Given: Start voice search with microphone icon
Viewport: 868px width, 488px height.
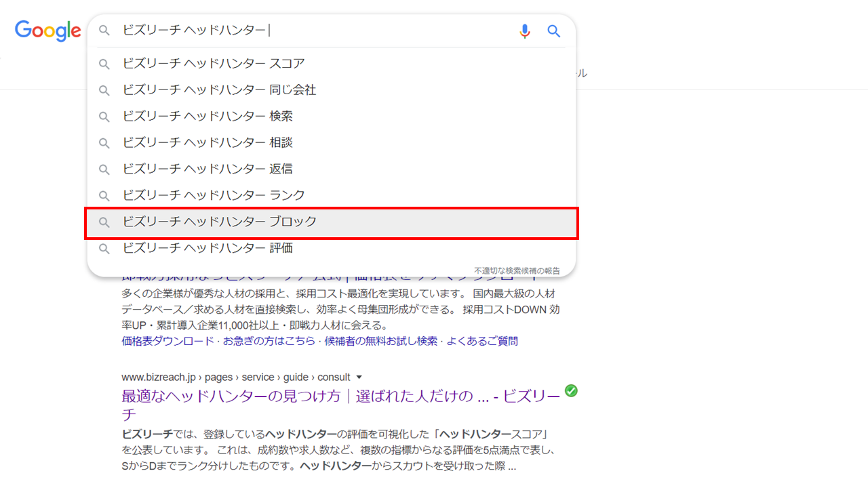Looking at the screenshot, I should point(524,30).
